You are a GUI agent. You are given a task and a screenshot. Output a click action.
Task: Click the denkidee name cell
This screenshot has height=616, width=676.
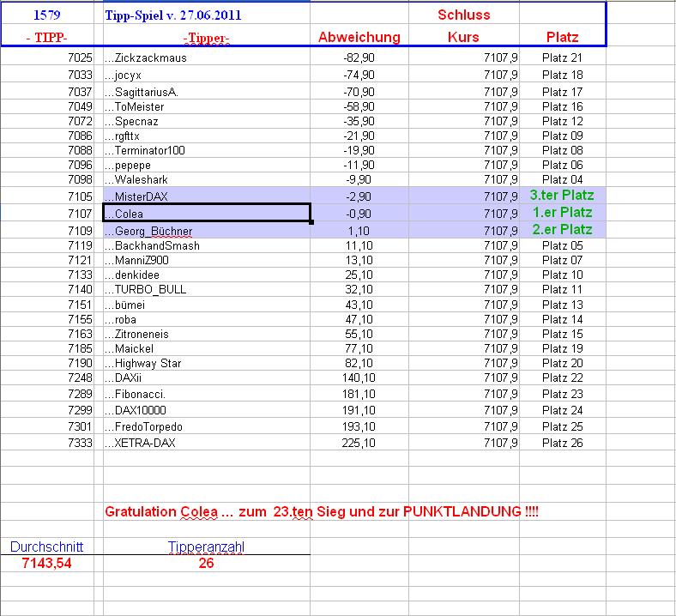(x=207, y=275)
